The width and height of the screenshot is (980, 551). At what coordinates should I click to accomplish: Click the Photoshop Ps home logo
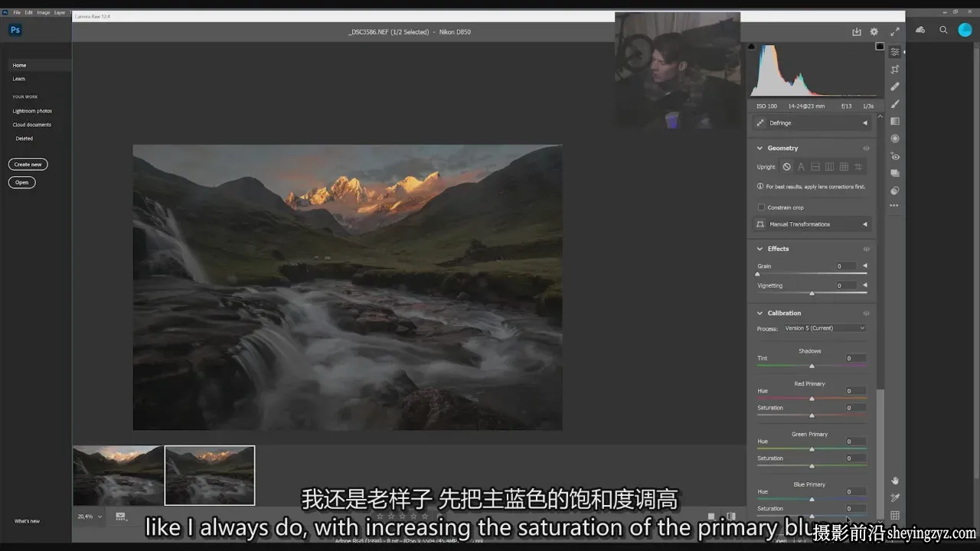[15, 30]
